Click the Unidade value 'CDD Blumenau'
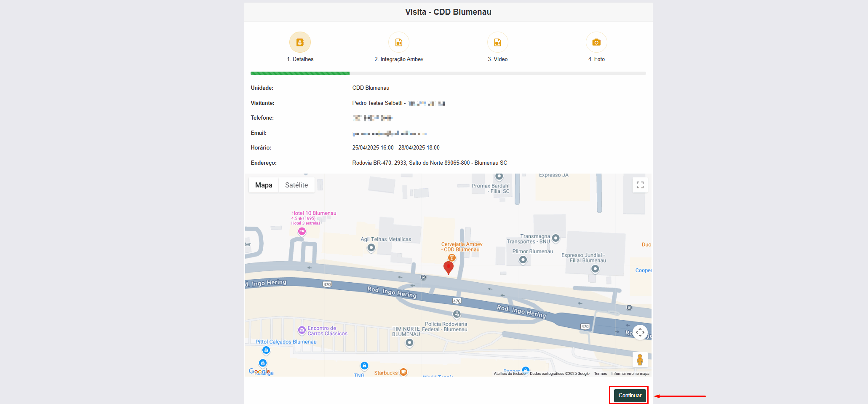 [371, 88]
